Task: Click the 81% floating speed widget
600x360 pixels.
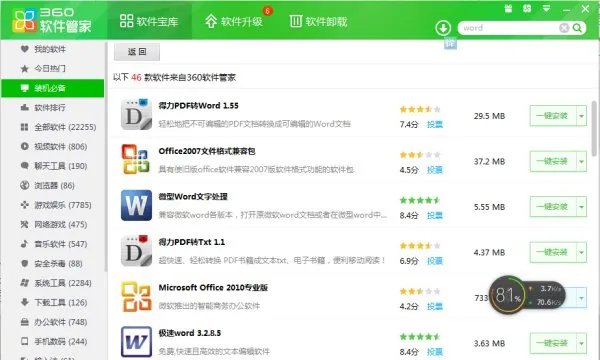Action: point(528,295)
